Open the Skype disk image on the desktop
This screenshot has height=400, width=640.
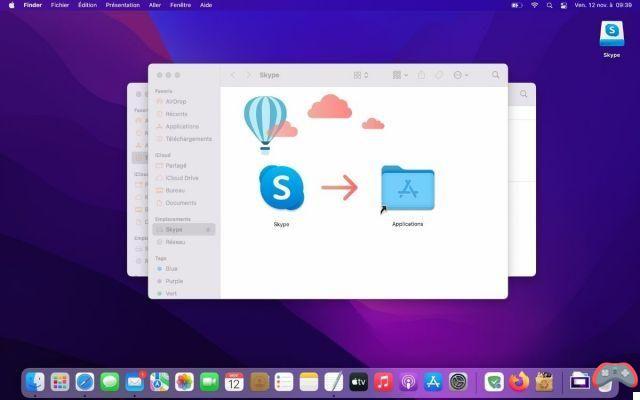[611, 34]
